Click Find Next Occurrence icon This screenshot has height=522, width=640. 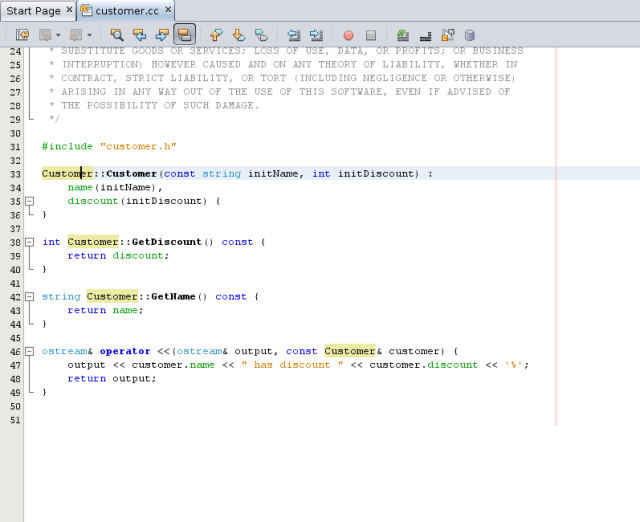tap(162, 35)
